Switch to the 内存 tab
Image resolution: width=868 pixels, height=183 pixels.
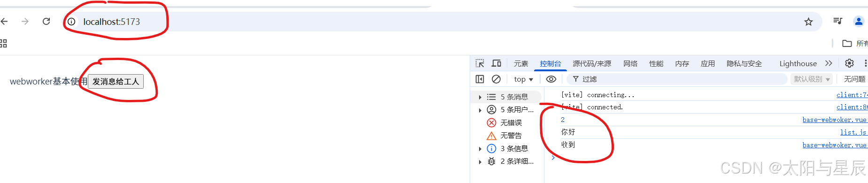[x=682, y=64]
